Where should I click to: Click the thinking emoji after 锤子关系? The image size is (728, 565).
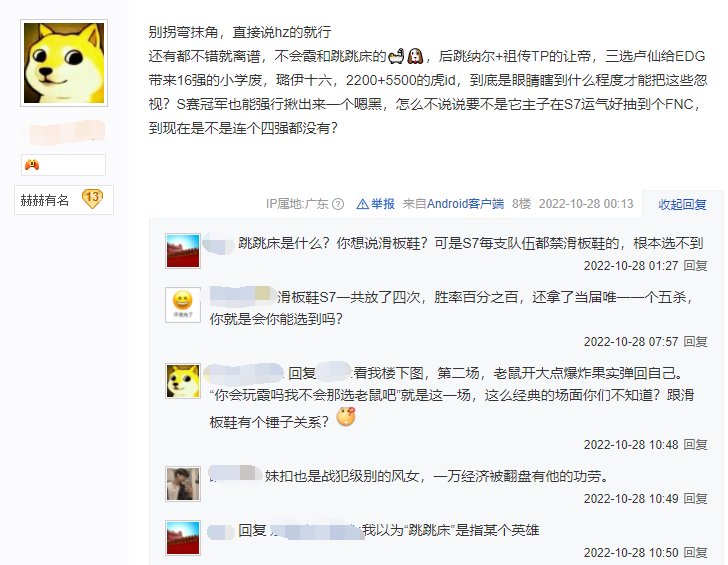coord(346,416)
